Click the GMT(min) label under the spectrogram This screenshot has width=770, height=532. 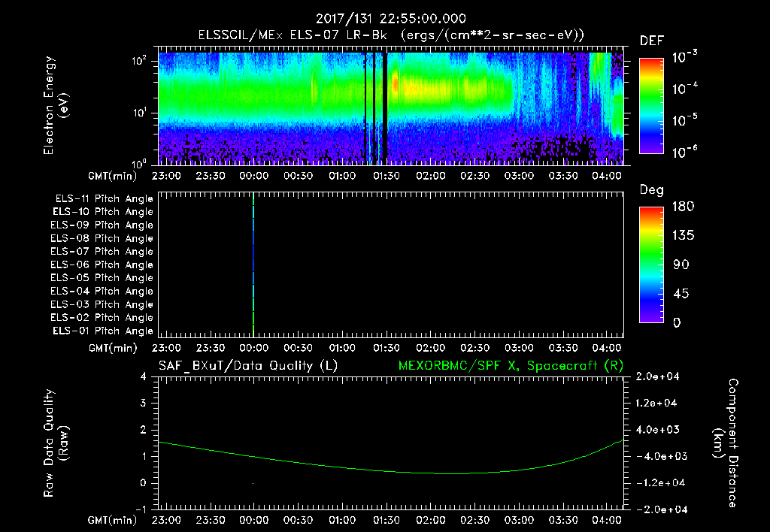[x=112, y=176]
